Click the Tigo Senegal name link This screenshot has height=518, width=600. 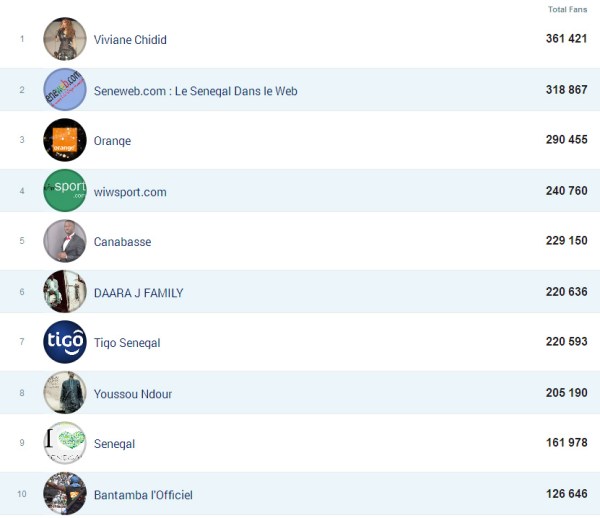tap(127, 343)
